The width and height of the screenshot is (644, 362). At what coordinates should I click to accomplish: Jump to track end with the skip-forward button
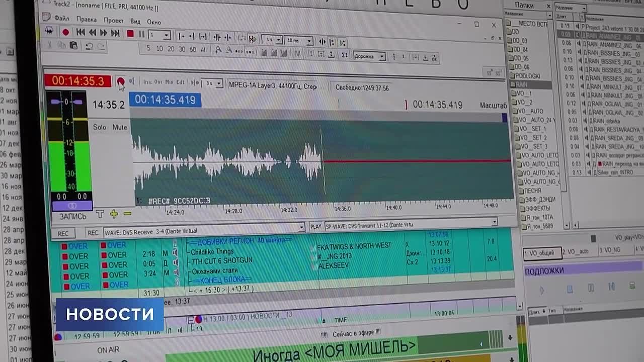tap(115, 33)
